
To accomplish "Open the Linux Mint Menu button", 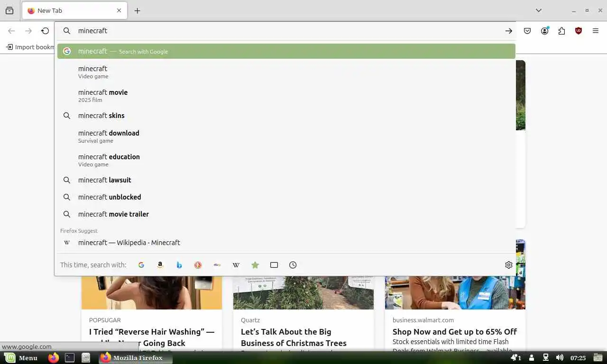I will coord(21,358).
